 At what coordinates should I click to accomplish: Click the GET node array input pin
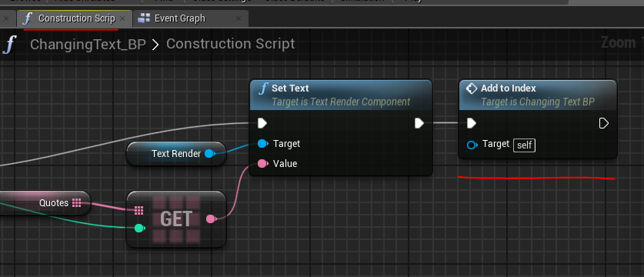click(139, 211)
